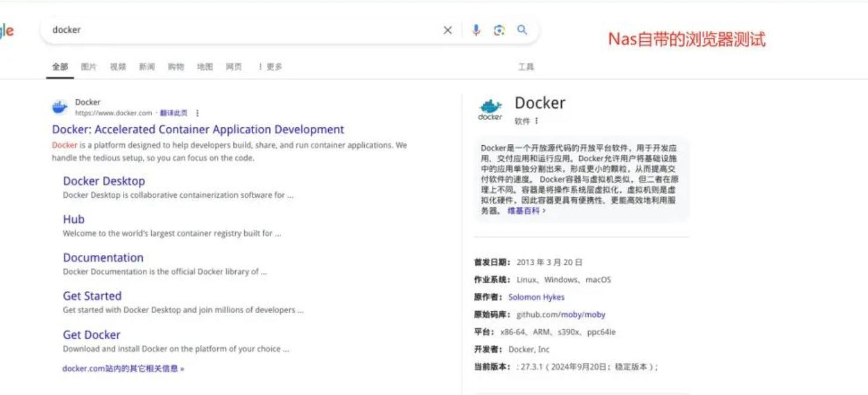Start voice search with microphone icon
This screenshot has height=395, width=868.
click(x=476, y=30)
